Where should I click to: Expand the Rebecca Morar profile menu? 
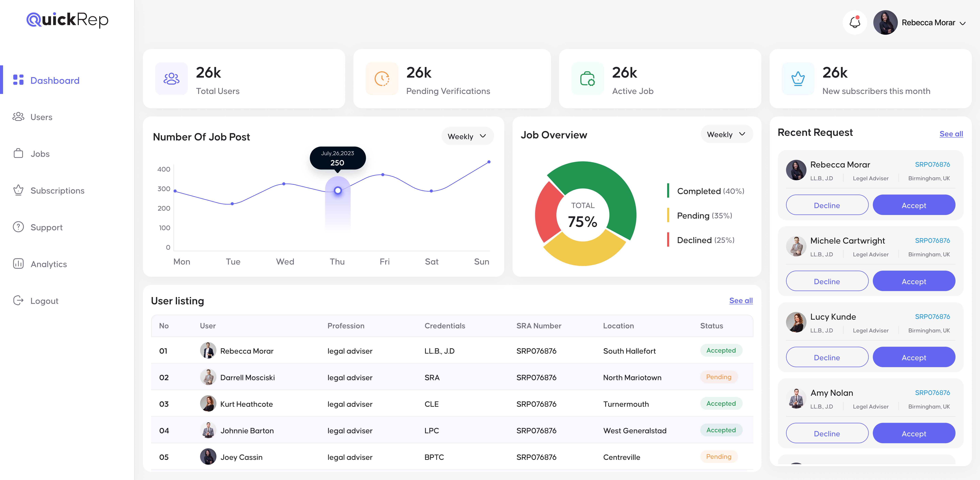963,23
